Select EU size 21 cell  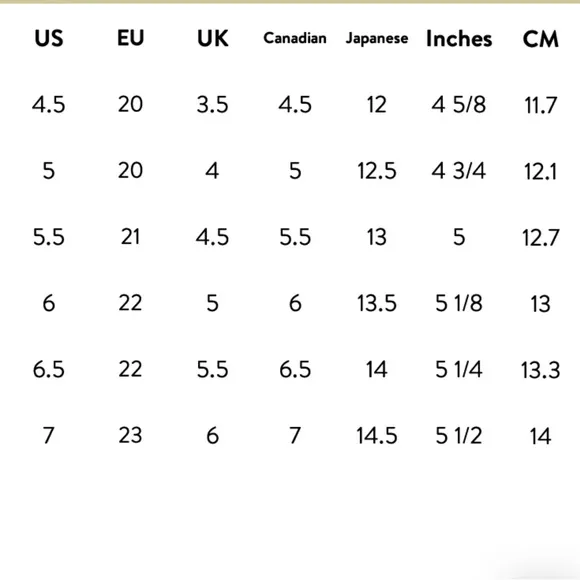tap(130, 237)
